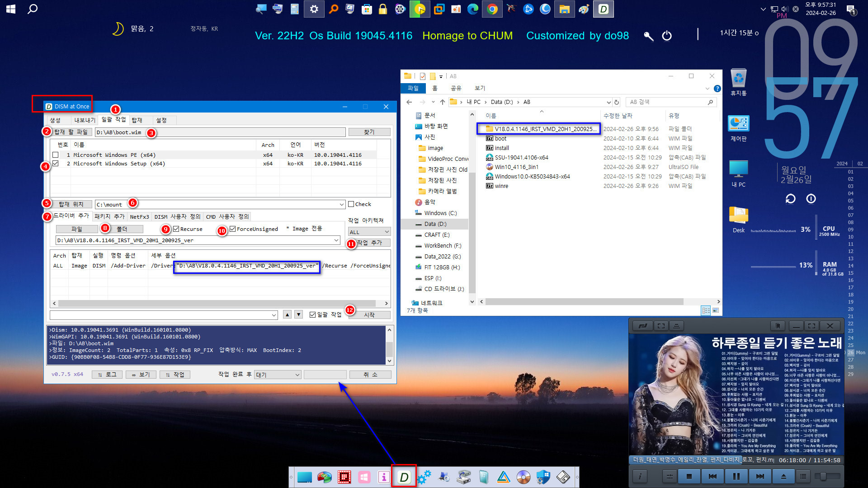This screenshot has width=868, height=488.
Task: Click the power icon next to Customized text
Action: point(667,36)
